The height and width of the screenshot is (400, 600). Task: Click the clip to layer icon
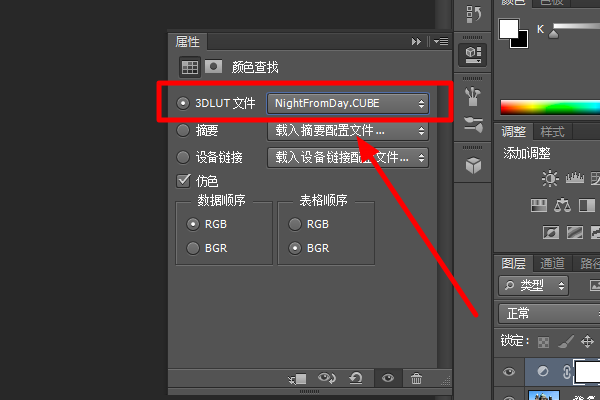point(297,379)
